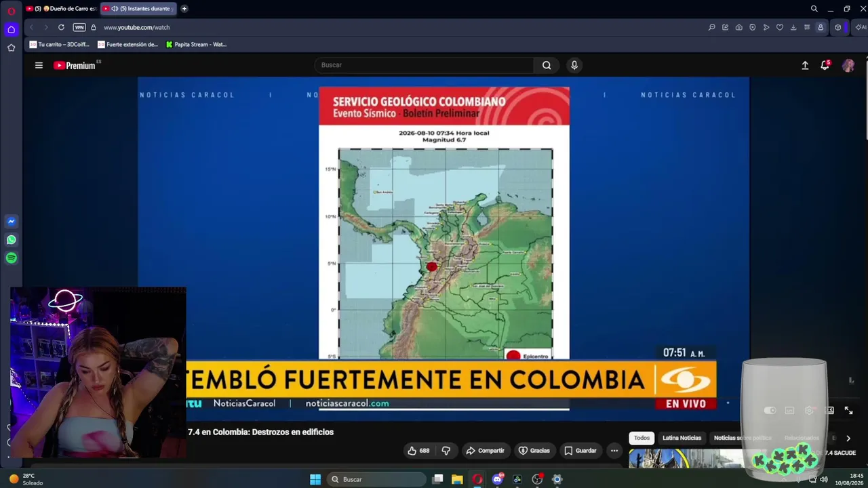Click the find-in-page icon in address bar
The height and width of the screenshot is (488, 868).
[711, 27]
